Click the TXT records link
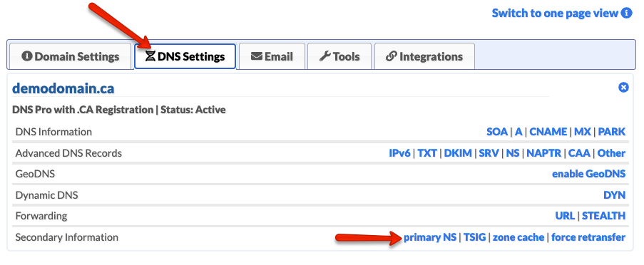 coord(427,153)
